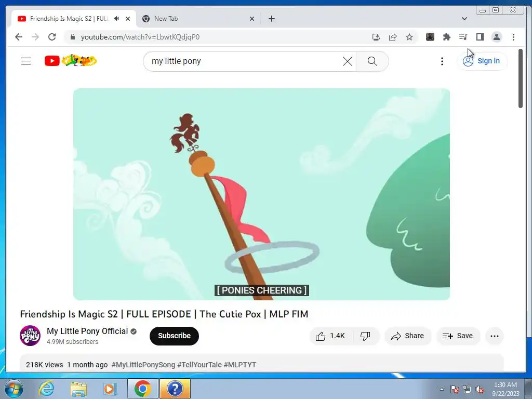Viewport: 532px width, 399px height.
Task: Open the #TellYourTale hashtag
Action: (x=199, y=365)
